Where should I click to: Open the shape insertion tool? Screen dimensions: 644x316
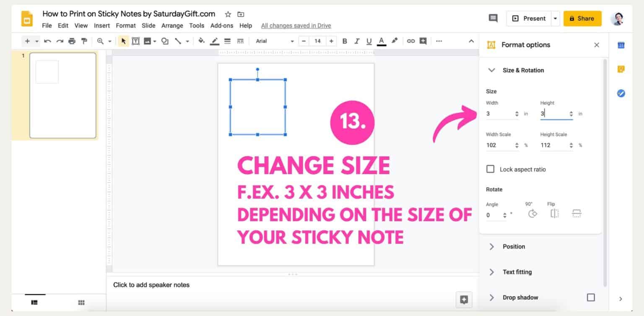pos(164,41)
